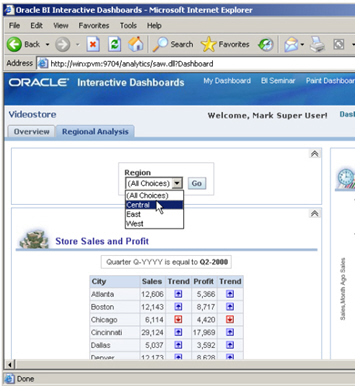Click the Print icon
Image resolution: width=361 pixels, height=391 pixels.
click(x=317, y=45)
